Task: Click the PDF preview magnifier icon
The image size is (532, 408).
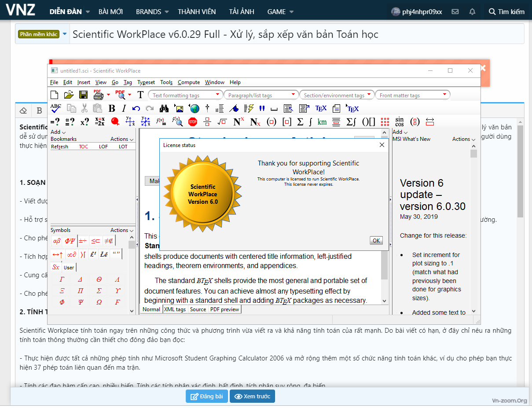Action: 120,94
